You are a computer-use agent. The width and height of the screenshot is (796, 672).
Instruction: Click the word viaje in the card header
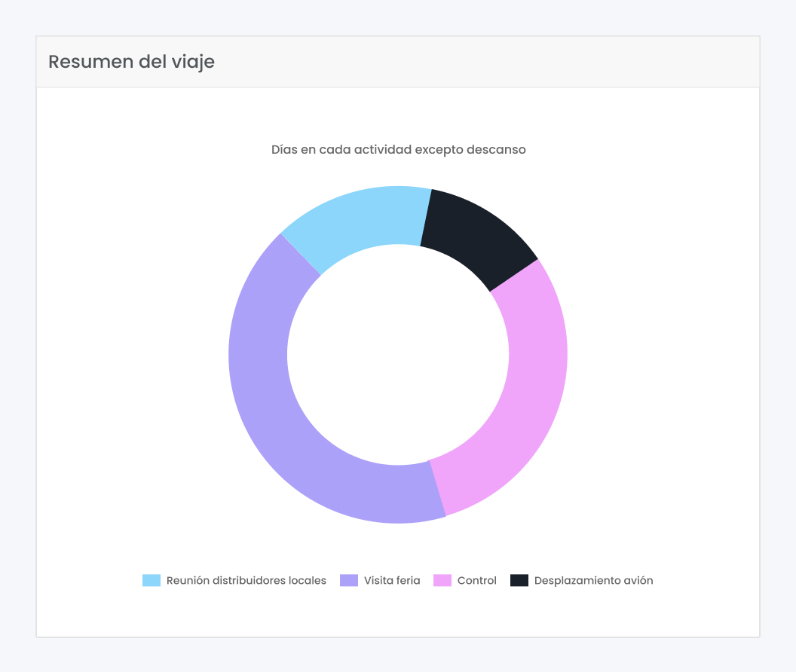(x=194, y=62)
